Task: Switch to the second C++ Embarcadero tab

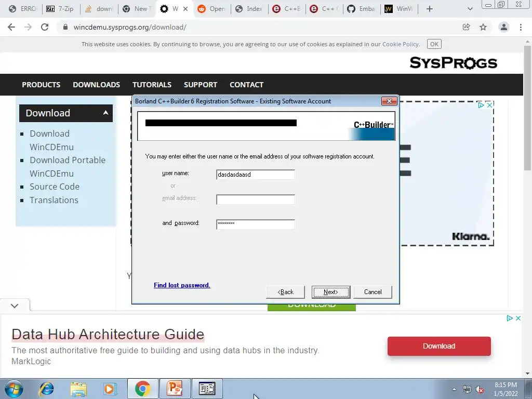Action: (x=324, y=9)
